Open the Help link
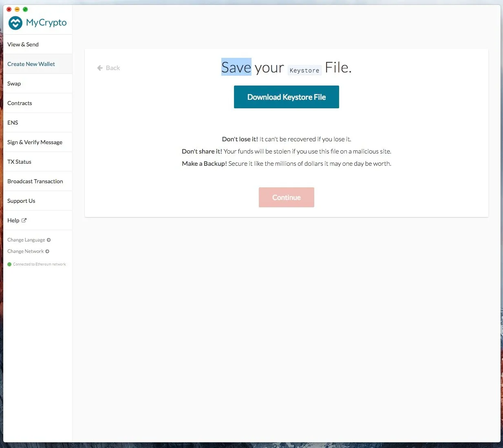 [x=38, y=220]
